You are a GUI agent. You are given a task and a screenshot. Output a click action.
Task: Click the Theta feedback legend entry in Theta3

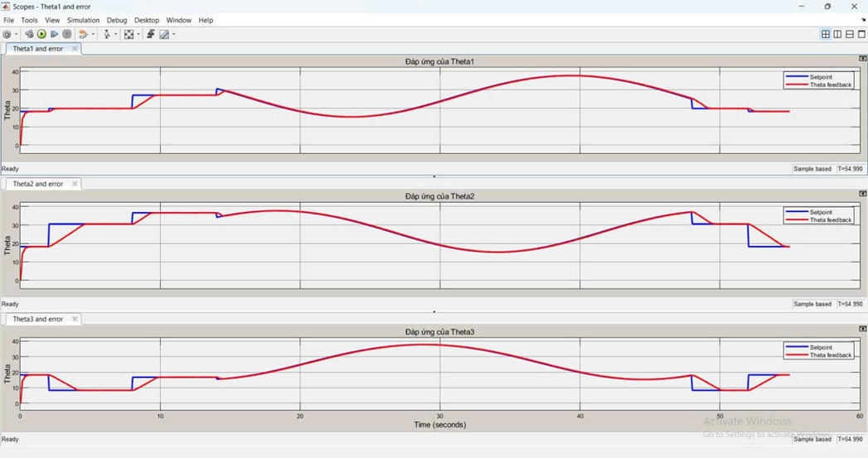point(830,355)
